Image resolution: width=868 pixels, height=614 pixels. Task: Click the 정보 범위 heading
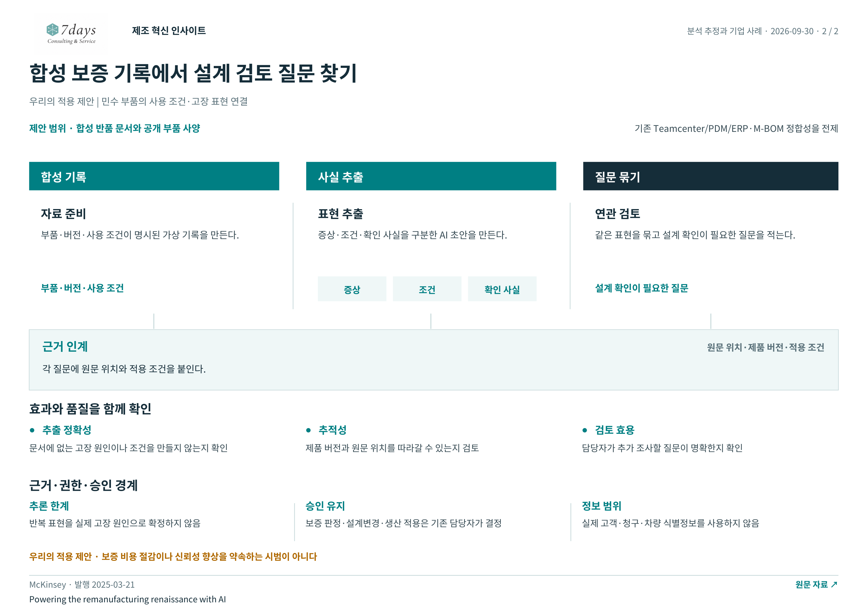tap(602, 506)
